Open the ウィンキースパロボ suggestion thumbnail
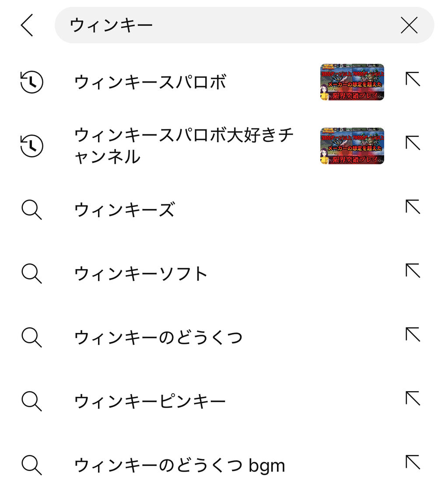The image size is (448, 504). [352, 82]
